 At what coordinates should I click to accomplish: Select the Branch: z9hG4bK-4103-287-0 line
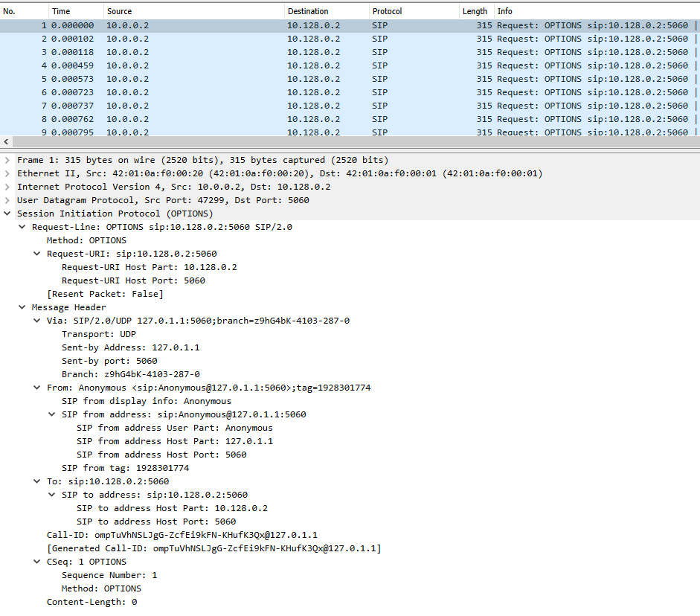click(x=131, y=374)
